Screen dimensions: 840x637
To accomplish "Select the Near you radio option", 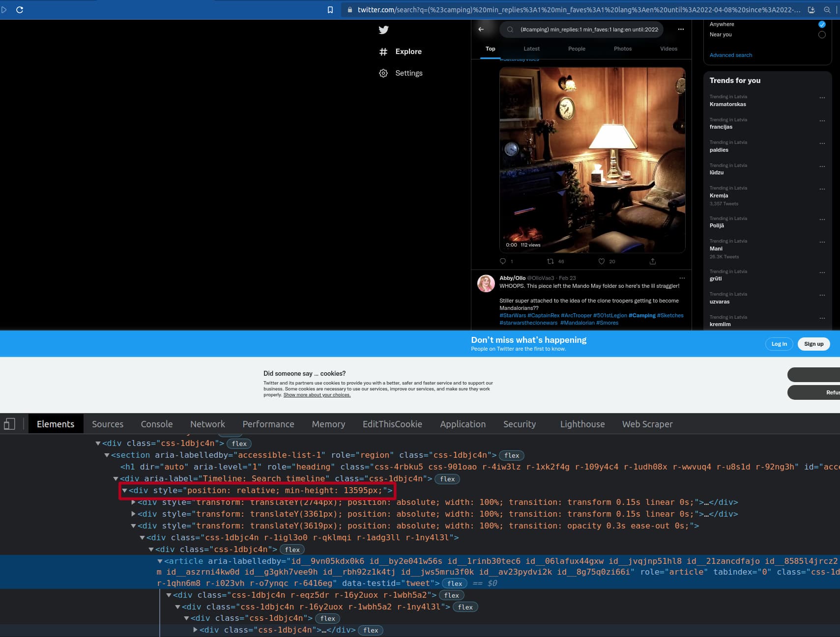I will (822, 35).
